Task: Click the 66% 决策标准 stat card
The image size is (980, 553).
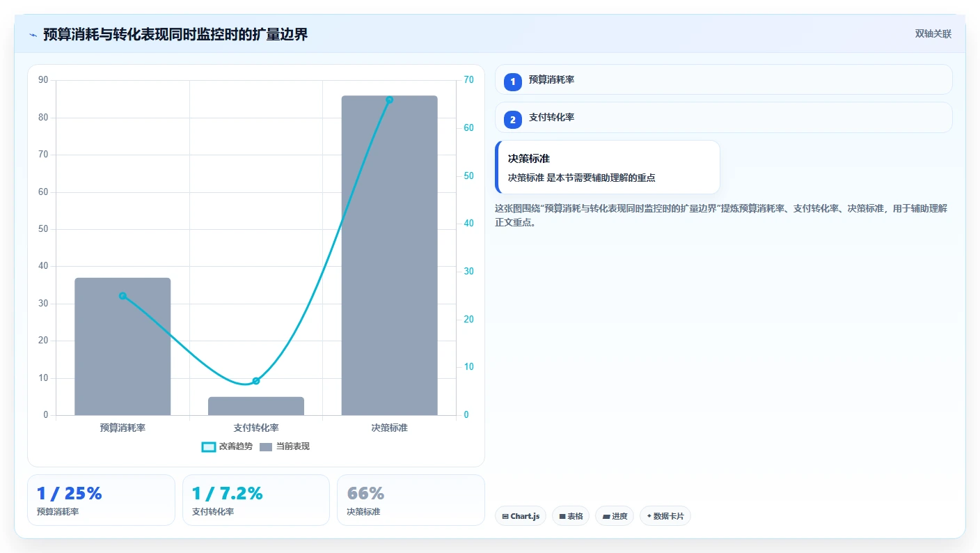Action: (411, 500)
